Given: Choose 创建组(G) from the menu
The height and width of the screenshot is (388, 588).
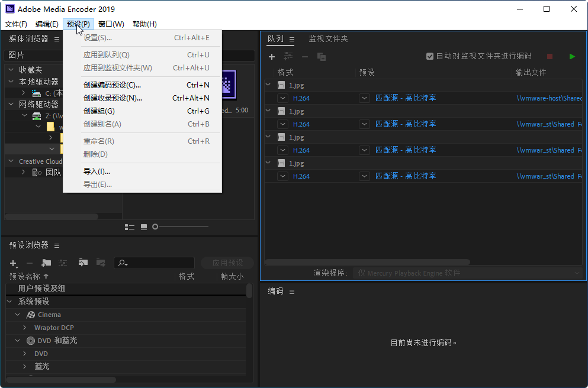Looking at the screenshot, I should point(143,111).
